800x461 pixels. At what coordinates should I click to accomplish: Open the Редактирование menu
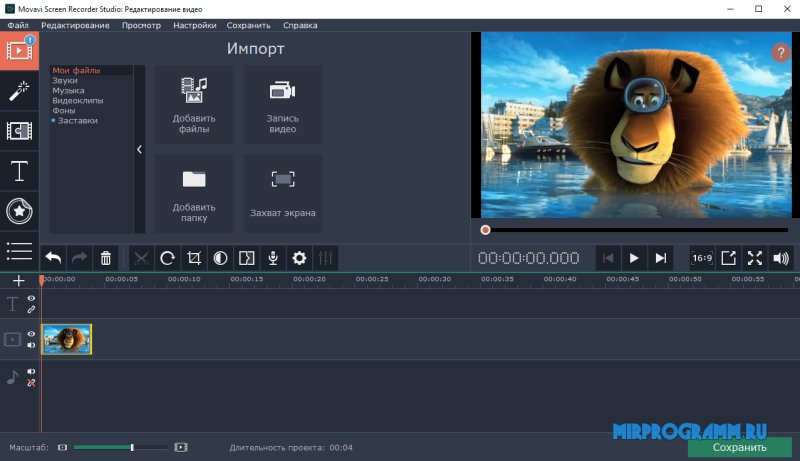click(75, 25)
